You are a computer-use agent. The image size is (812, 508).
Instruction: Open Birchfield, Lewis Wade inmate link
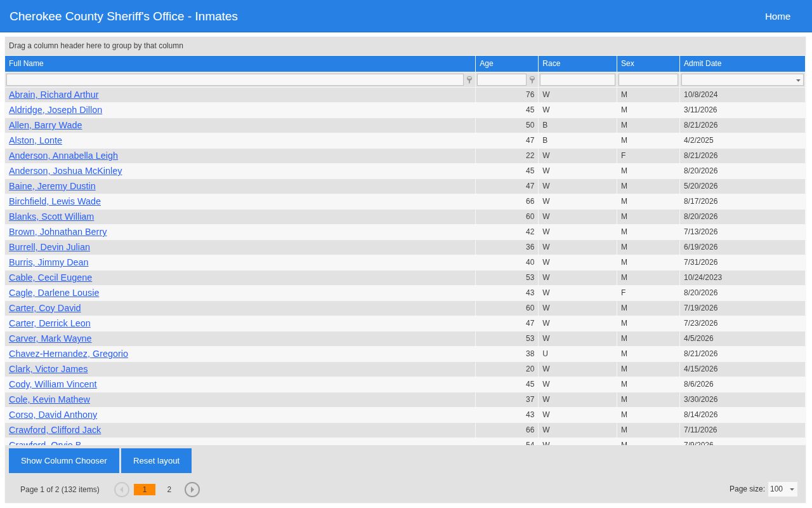(x=55, y=201)
